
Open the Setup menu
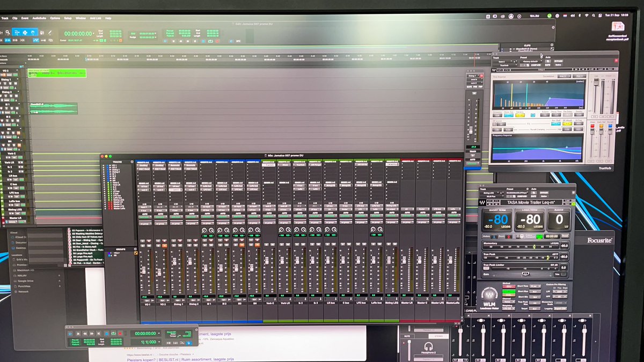68,18
